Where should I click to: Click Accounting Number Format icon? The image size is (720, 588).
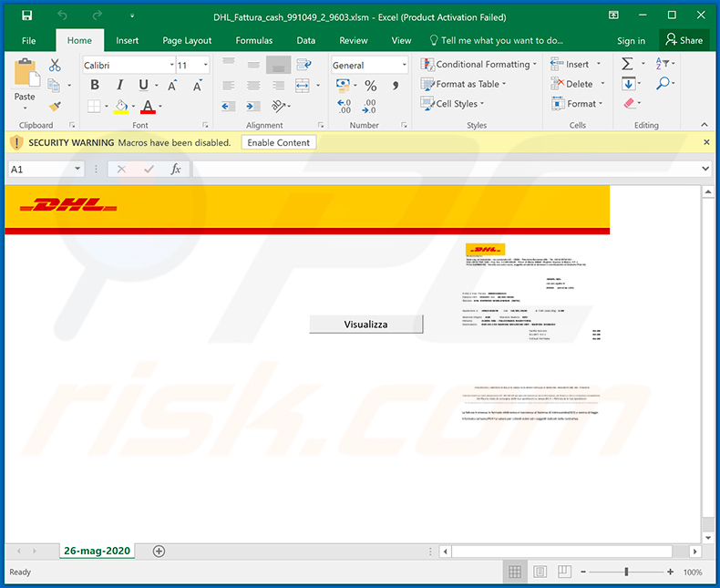pyautogui.click(x=343, y=85)
